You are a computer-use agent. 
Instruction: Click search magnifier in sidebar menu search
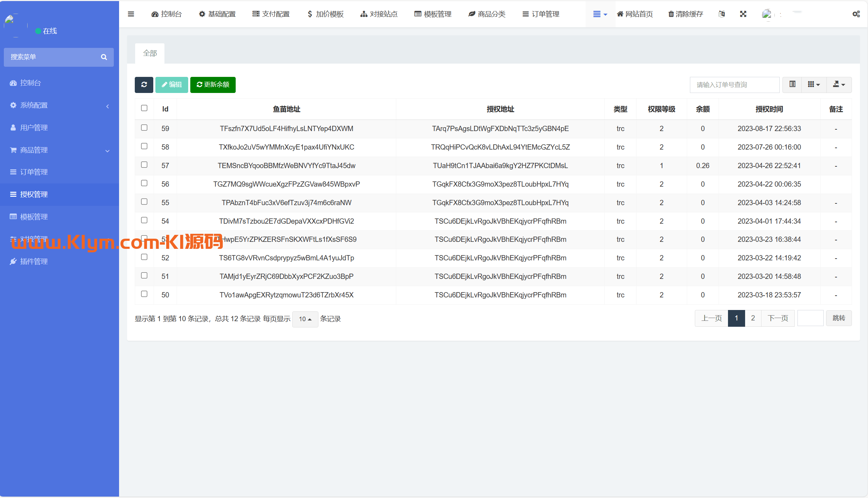[x=104, y=57]
